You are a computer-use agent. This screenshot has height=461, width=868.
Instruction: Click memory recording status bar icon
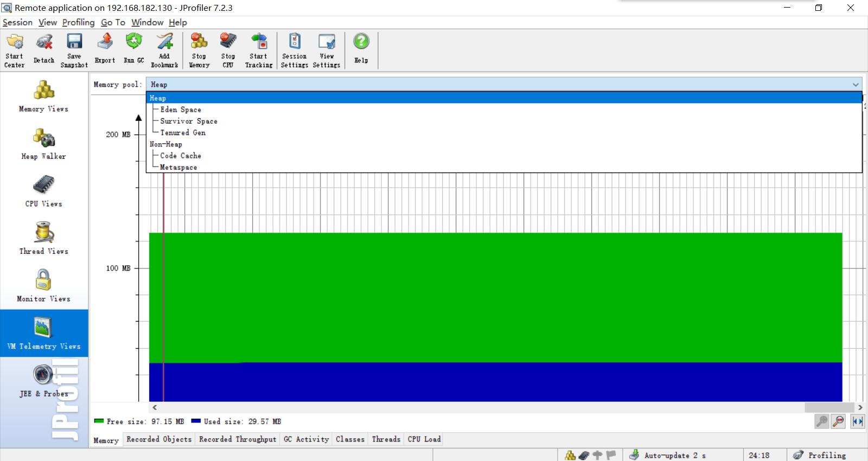(x=570, y=456)
